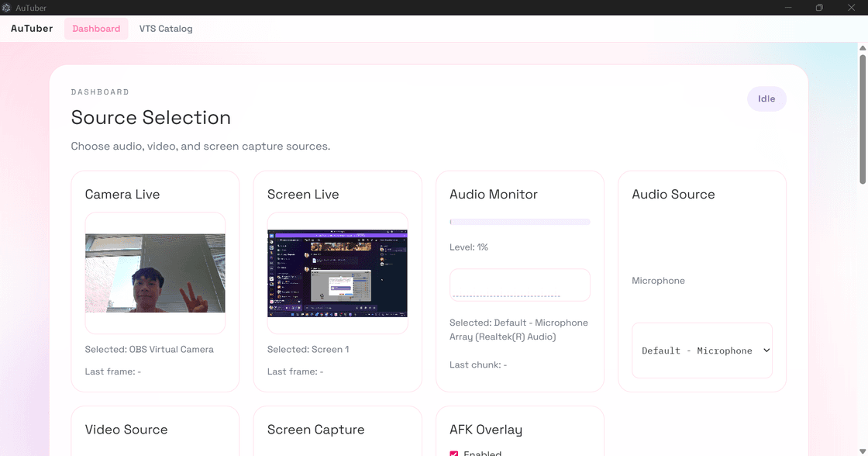Viewport: 868px width, 456px height.
Task: Click the DASHBOARD section label
Action: click(x=100, y=92)
